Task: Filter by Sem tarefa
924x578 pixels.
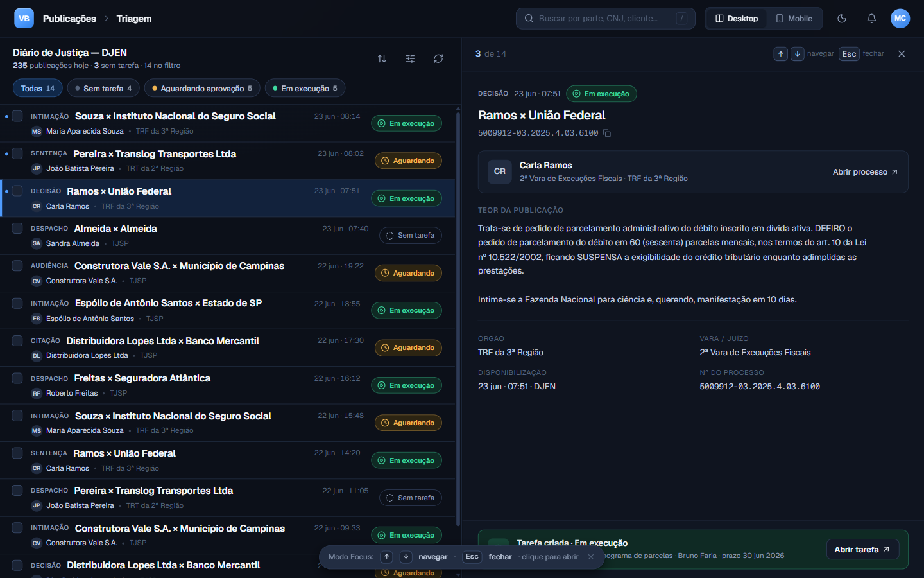Action: coord(103,88)
